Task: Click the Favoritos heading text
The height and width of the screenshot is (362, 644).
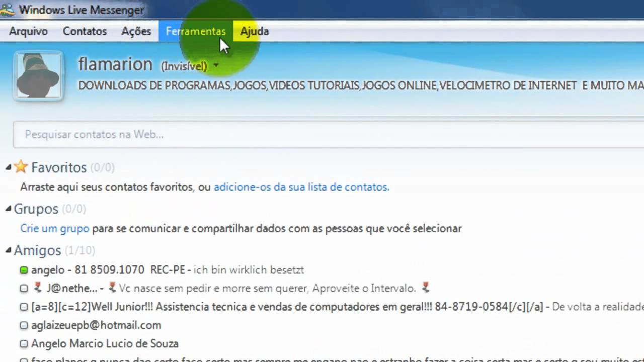Action: [x=59, y=167]
